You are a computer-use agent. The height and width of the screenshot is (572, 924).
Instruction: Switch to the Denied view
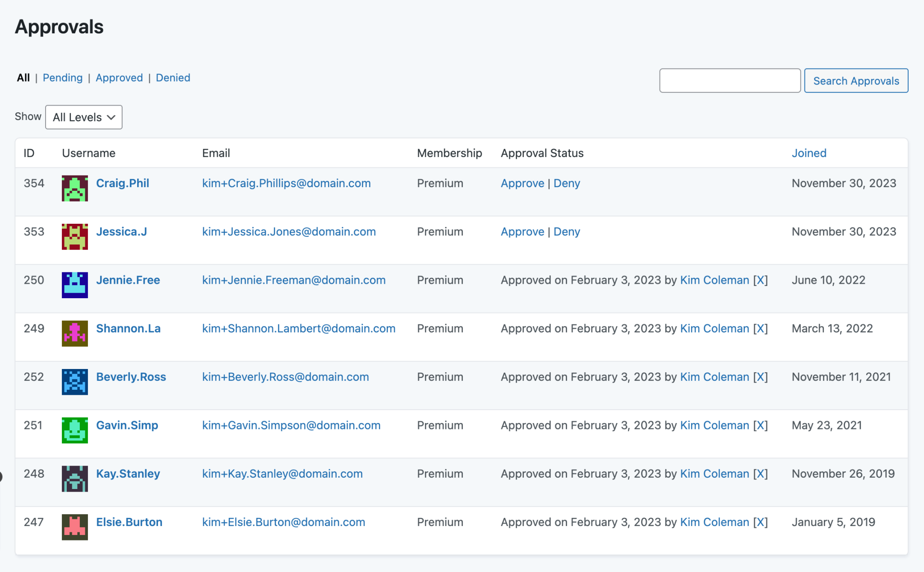(x=173, y=78)
